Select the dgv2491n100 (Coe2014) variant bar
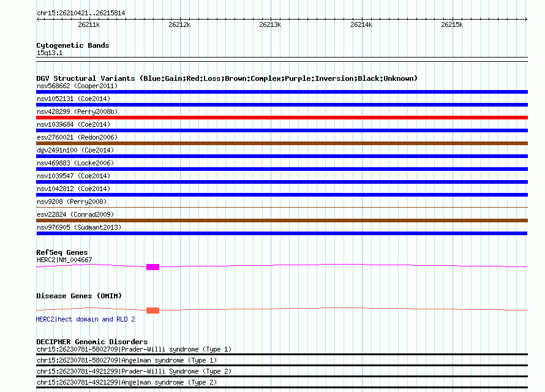545x392 pixels. [282, 156]
